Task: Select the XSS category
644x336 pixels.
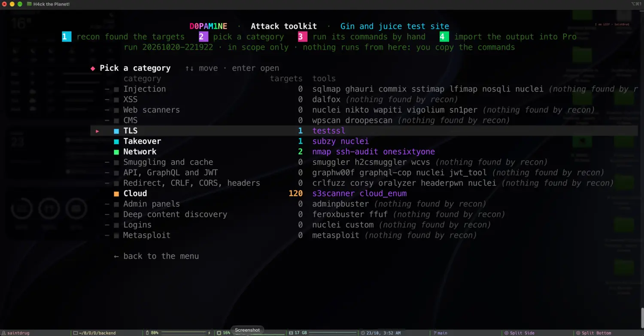Action: 131,100
